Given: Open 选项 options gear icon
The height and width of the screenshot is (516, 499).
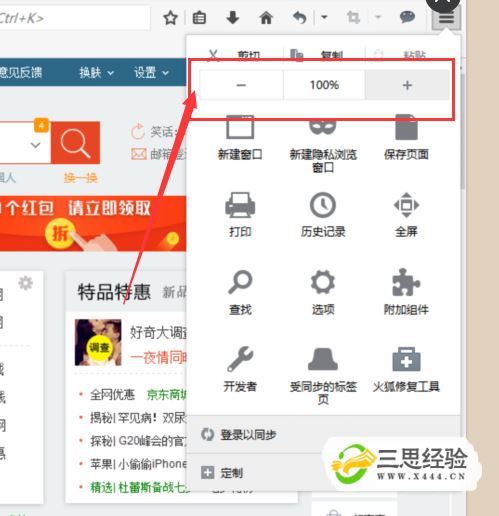Looking at the screenshot, I should pos(323,292).
